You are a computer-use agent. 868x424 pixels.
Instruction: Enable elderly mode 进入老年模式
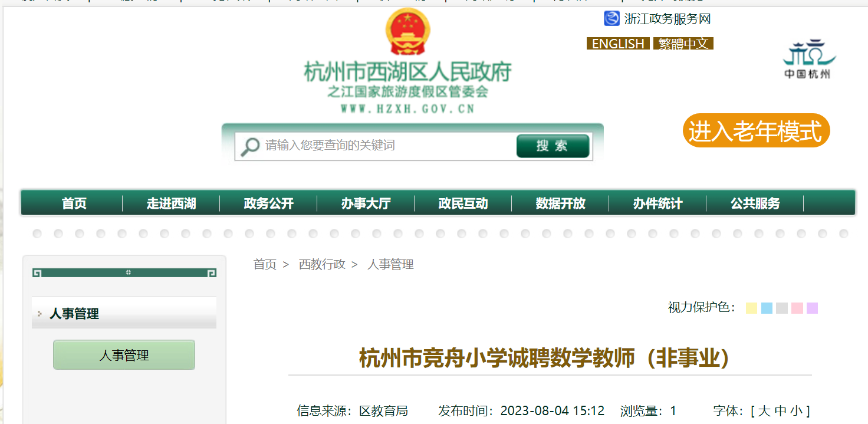755,131
